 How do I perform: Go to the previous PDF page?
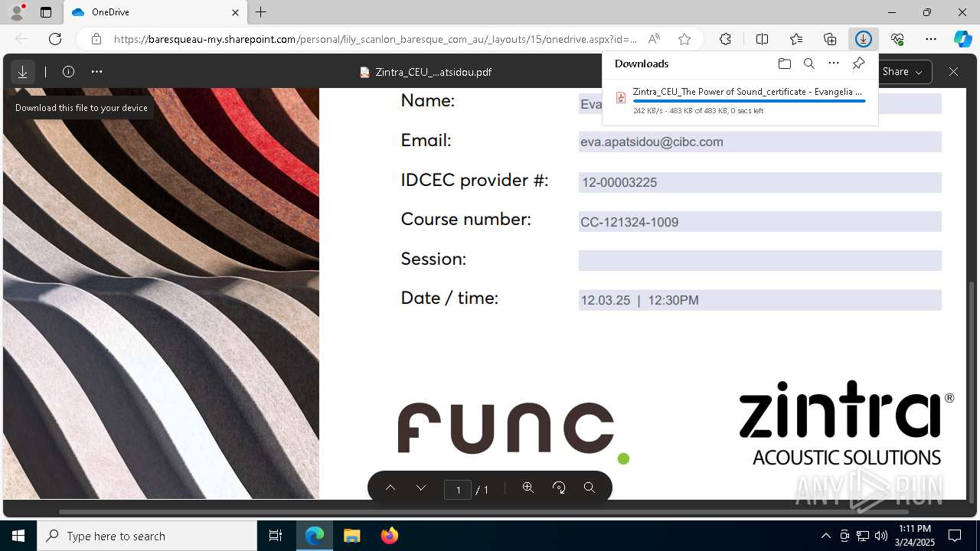pos(390,488)
